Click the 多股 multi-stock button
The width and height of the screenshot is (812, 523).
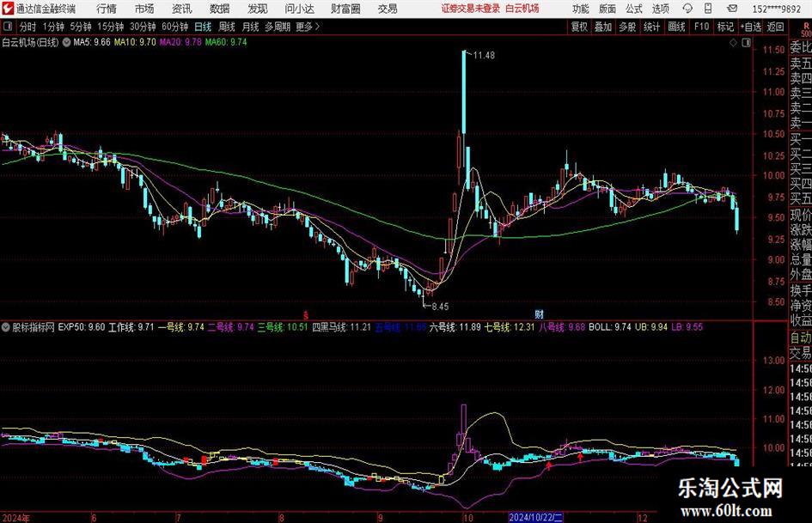627,27
